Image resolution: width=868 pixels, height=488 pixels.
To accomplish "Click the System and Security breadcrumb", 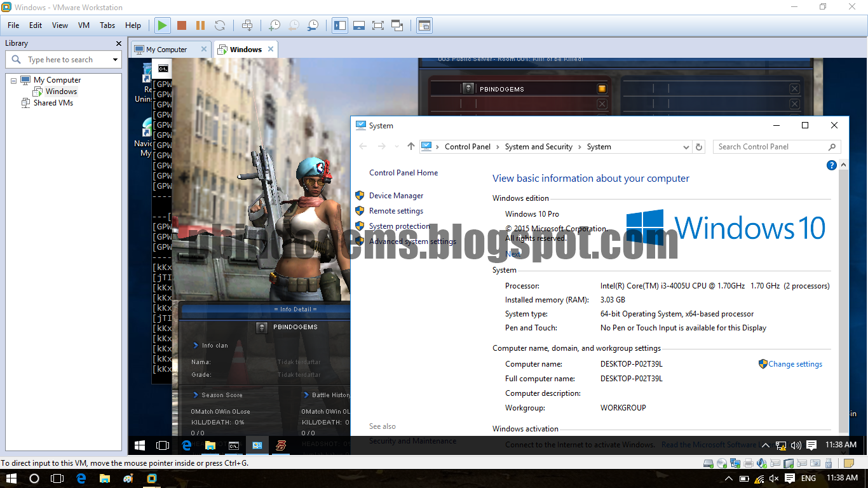I will [x=539, y=147].
